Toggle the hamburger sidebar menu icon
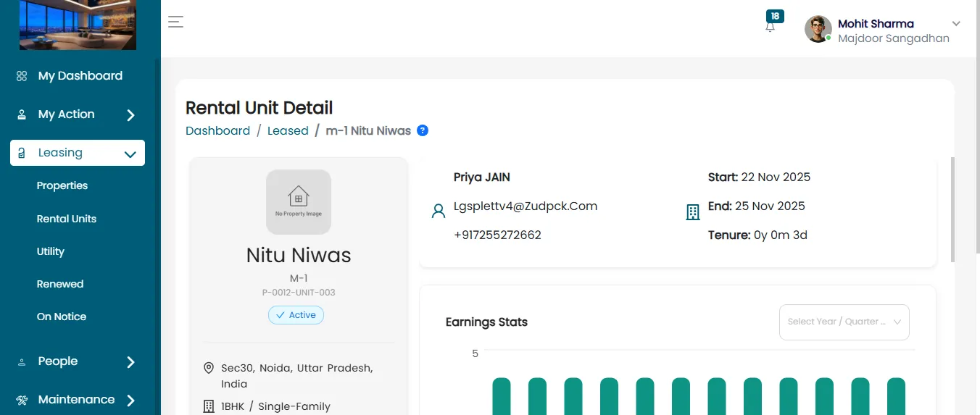The width and height of the screenshot is (980, 415). pos(175,22)
